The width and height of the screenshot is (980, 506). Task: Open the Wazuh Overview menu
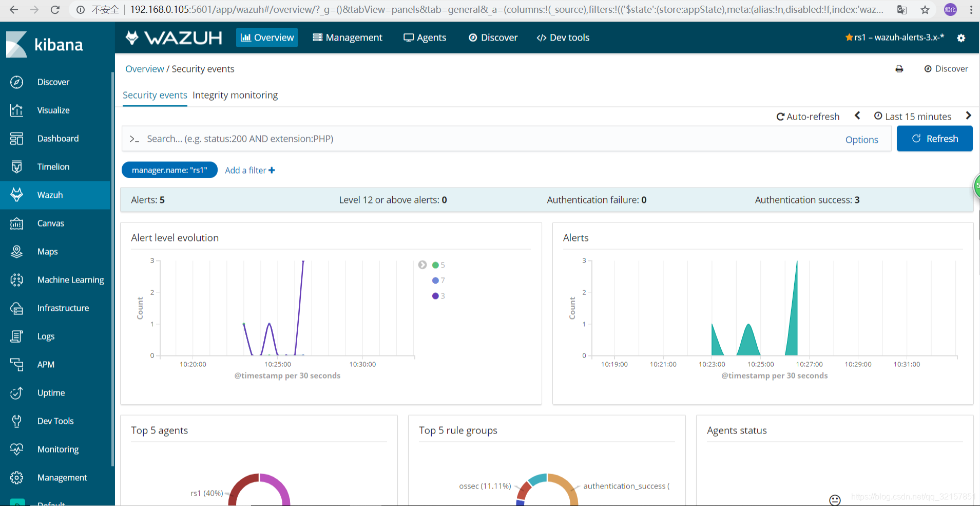pos(267,38)
